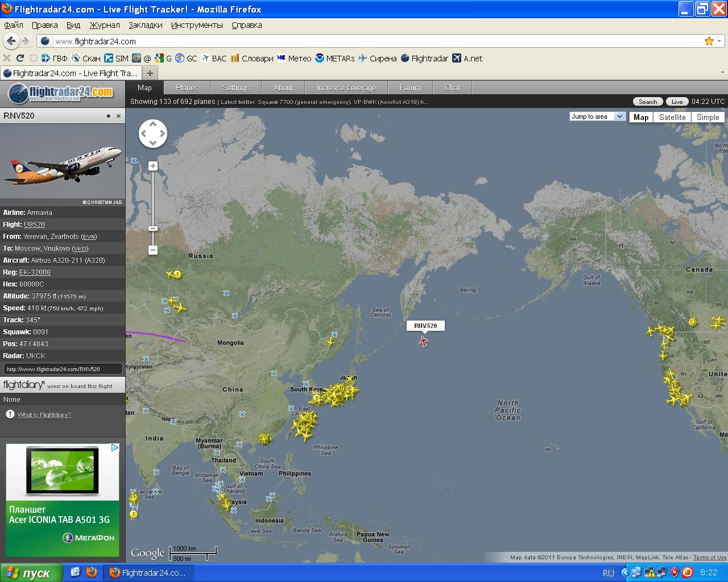Open the bookmark star dropdown arrow

(x=719, y=41)
